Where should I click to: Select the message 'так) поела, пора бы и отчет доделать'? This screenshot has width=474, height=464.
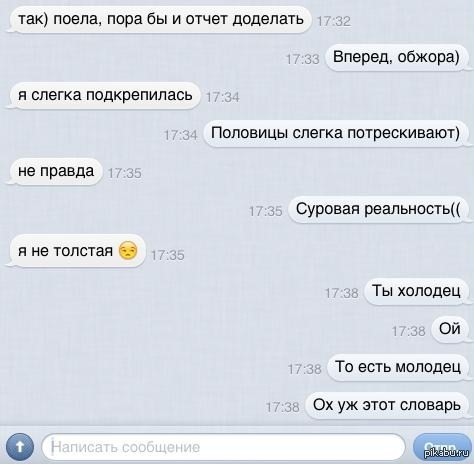click(158, 19)
